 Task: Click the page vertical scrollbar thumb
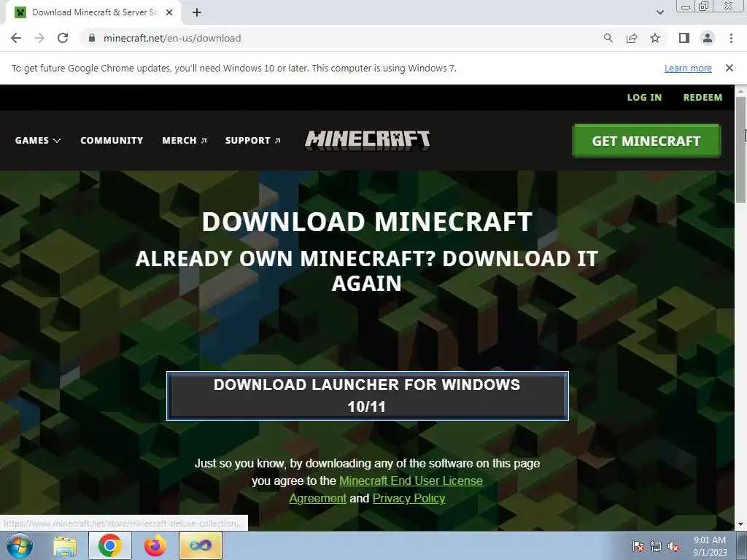tap(740, 150)
